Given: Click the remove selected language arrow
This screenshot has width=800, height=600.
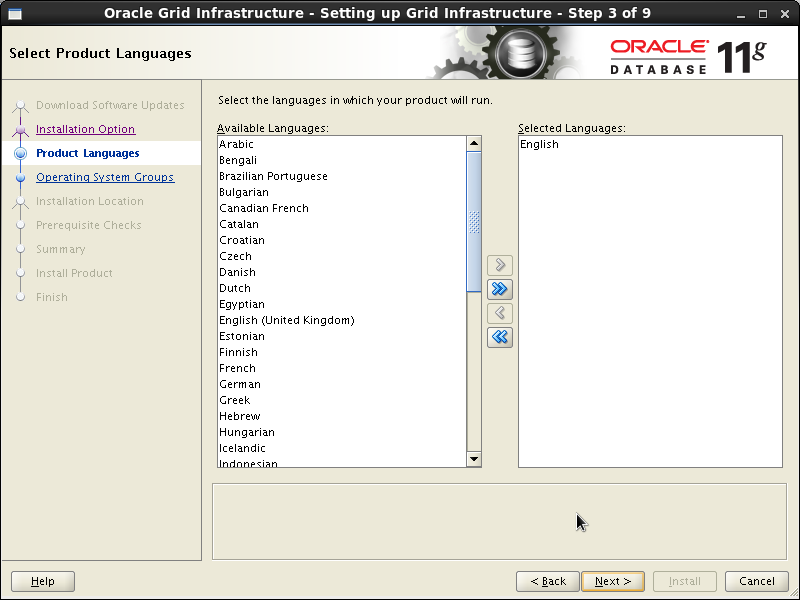Looking at the screenshot, I should coord(499,313).
